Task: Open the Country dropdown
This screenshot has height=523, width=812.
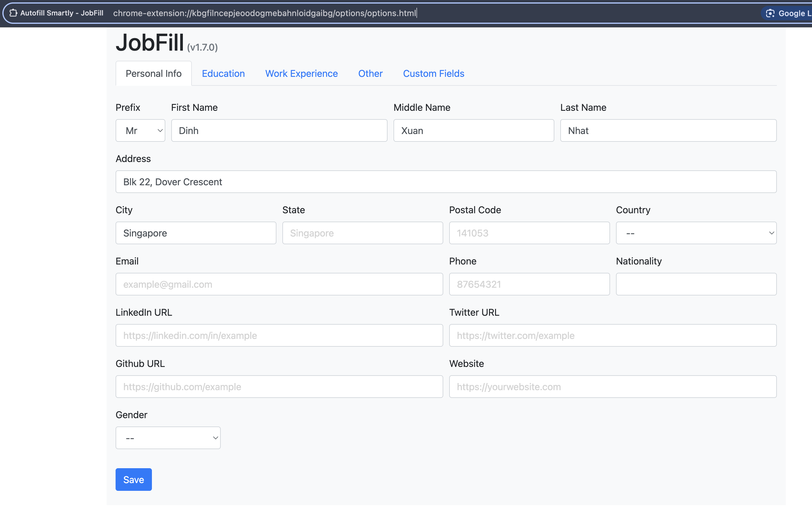Action: [696, 233]
